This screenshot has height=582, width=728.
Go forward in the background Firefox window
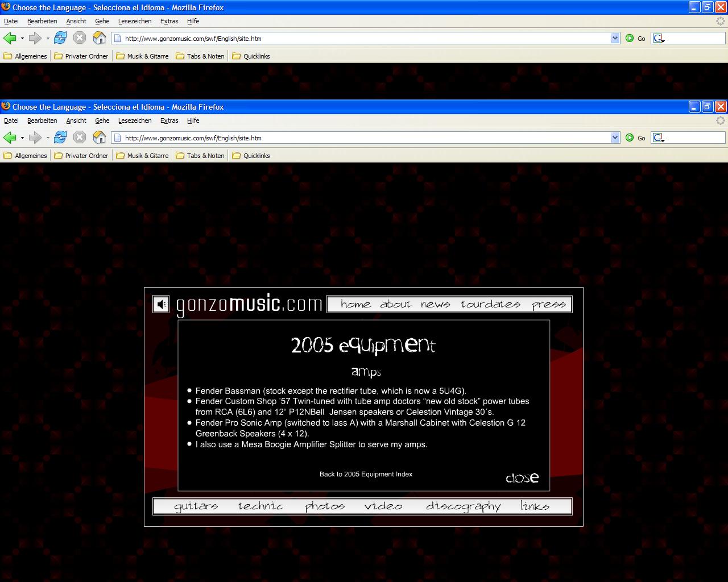tap(35, 38)
